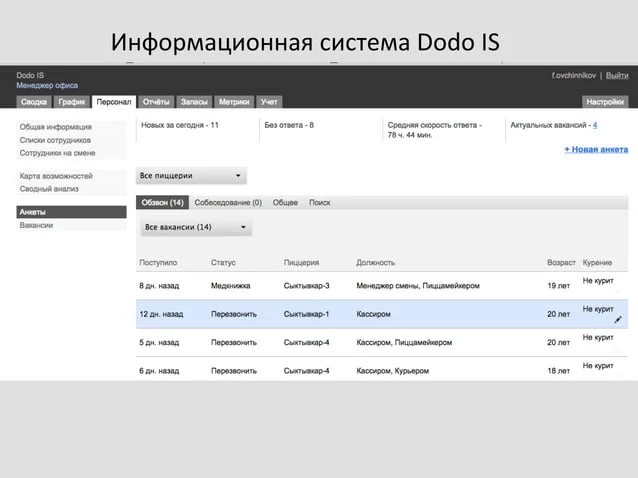Viewport: 638px width, 478px height.
Task: Click the Средняя скорость ответа stat
Action: [435, 130]
